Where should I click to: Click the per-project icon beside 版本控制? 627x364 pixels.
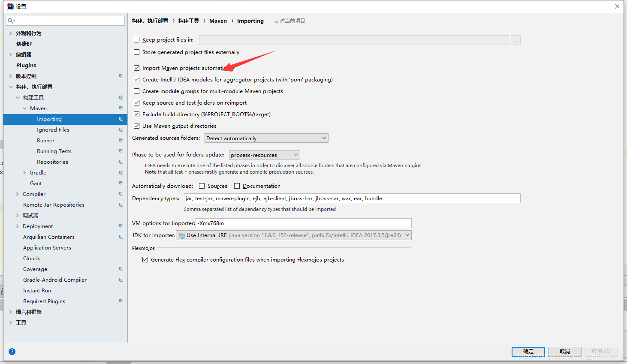tap(121, 76)
